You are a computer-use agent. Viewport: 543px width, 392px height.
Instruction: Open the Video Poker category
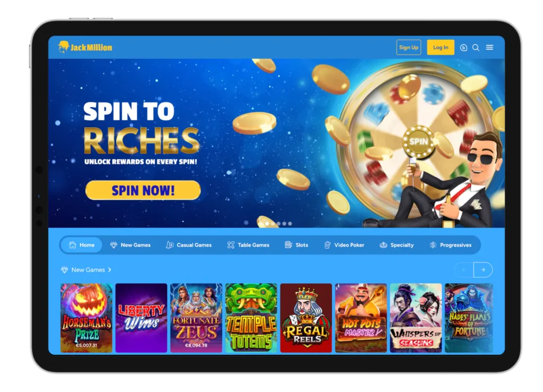coord(344,245)
